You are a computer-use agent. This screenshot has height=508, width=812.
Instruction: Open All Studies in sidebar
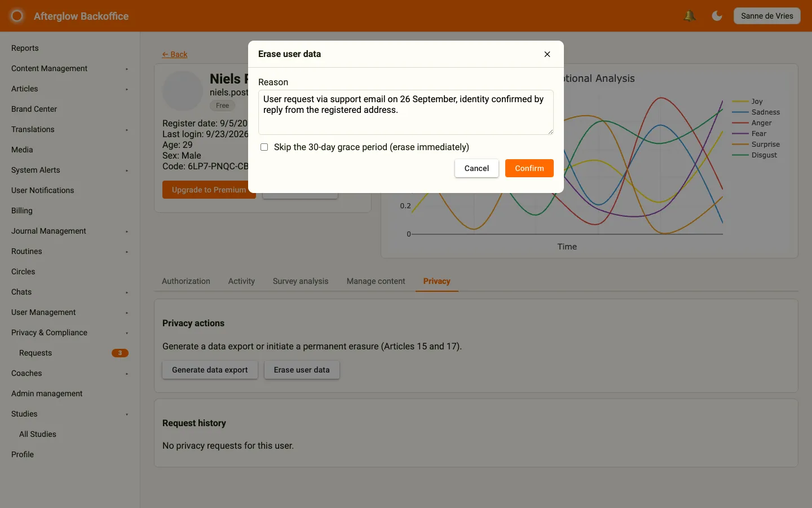coord(70,434)
